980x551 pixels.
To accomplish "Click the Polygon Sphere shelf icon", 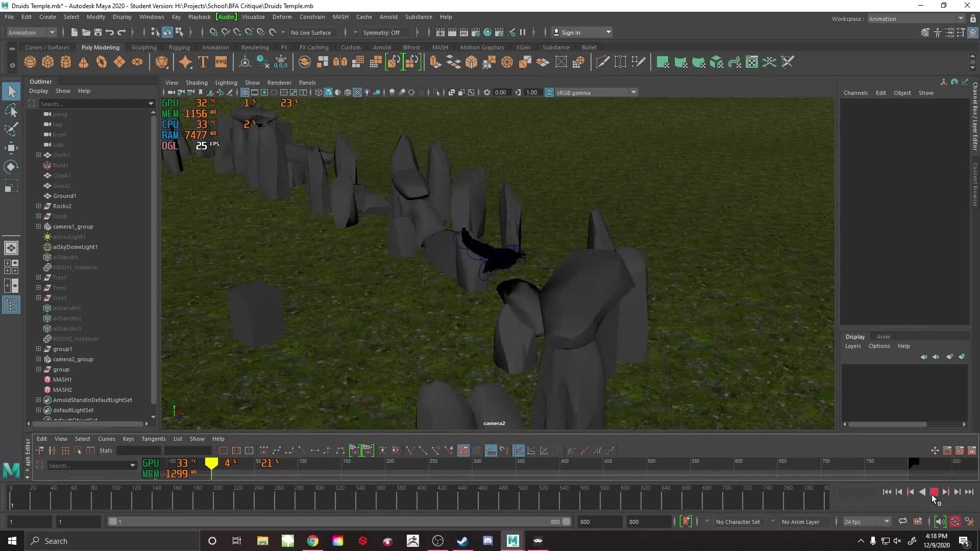I will (x=30, y=62).
